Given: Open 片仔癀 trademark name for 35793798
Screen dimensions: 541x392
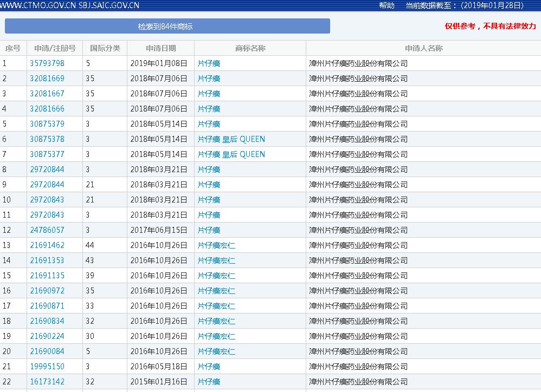Looking at the screenshot, I should coord(209,63).
